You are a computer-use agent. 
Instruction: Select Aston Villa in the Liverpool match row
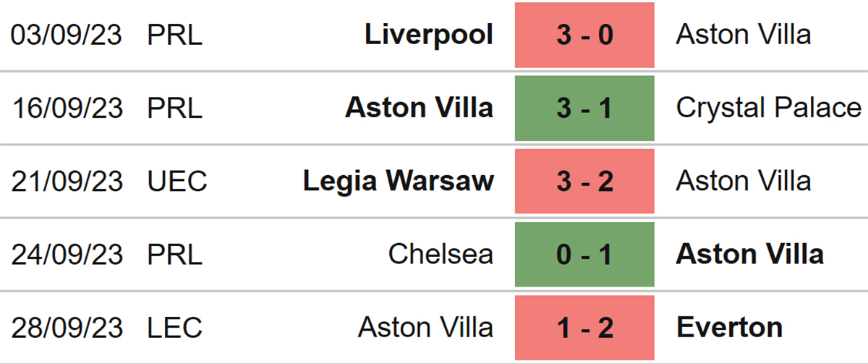pyautogui.click(x=744, y=35)
